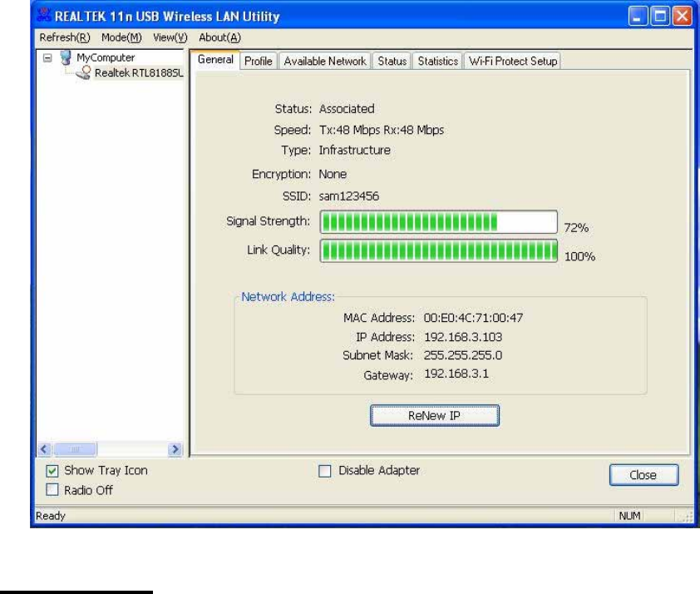The height and width of the screenshot is (594, 700).
Task: Close the window with the red X
Action: (683, 16)
